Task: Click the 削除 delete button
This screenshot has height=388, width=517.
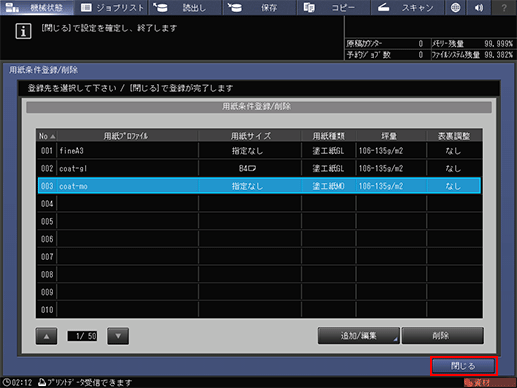Action: coord(442,336)
